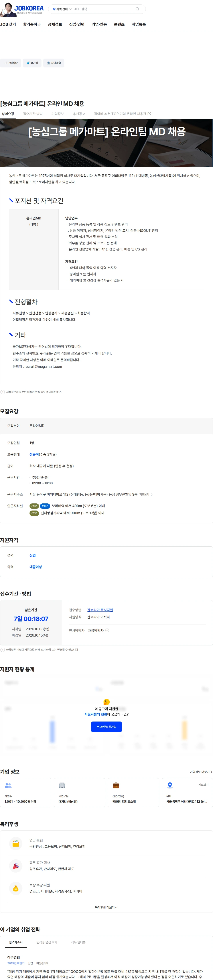Open the 지도보기 link beside 근무지주소
Screen dimensions: 213x980
144,495
